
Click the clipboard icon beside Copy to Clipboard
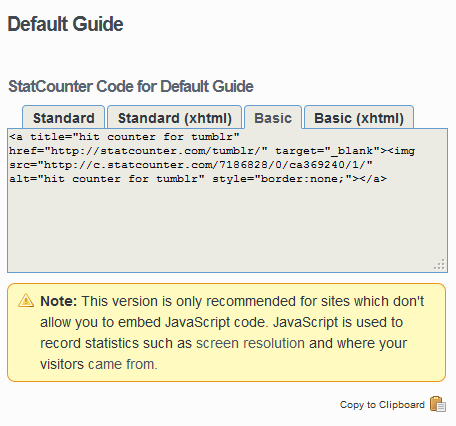[438, 404]
